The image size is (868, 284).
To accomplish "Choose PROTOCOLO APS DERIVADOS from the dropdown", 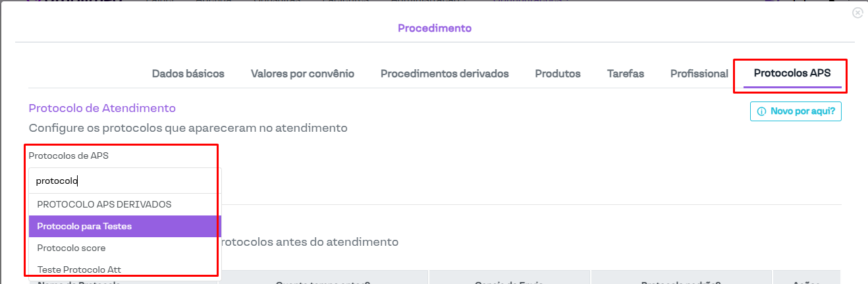I will 104,204.
